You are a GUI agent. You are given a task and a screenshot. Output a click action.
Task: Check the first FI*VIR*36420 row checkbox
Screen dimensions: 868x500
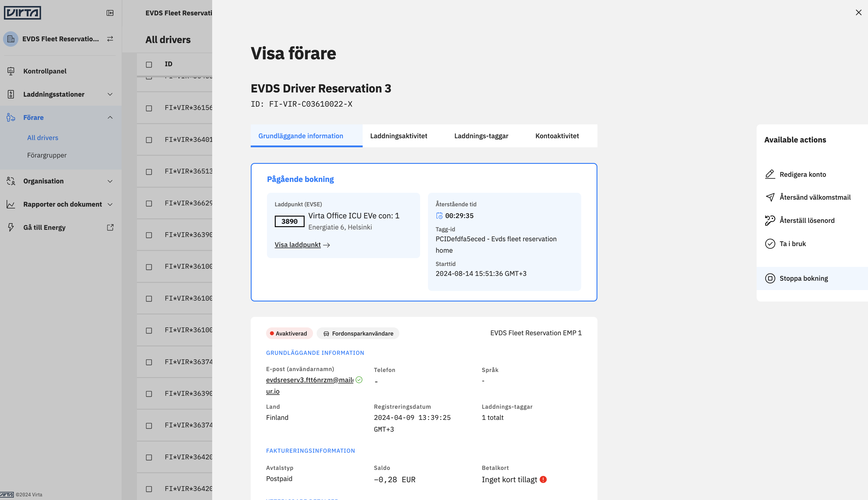pyautogui.click(x=149, y=458)
